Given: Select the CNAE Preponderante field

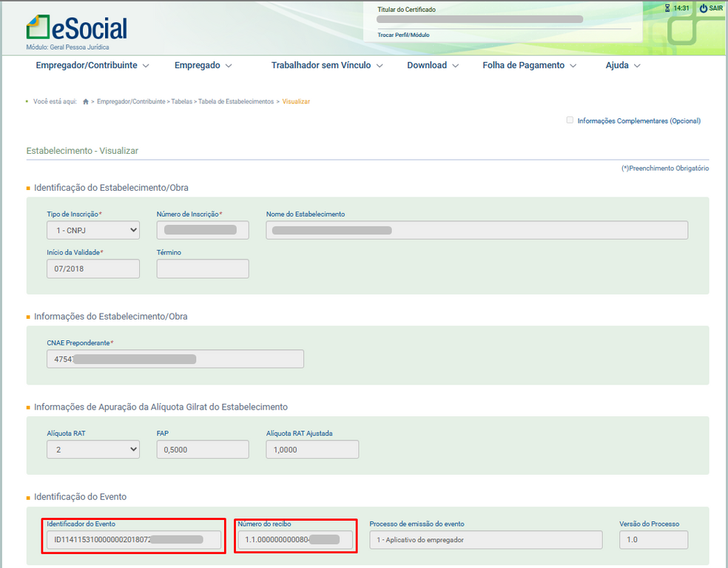Looking at the screenshot, I should click(175, 359).
